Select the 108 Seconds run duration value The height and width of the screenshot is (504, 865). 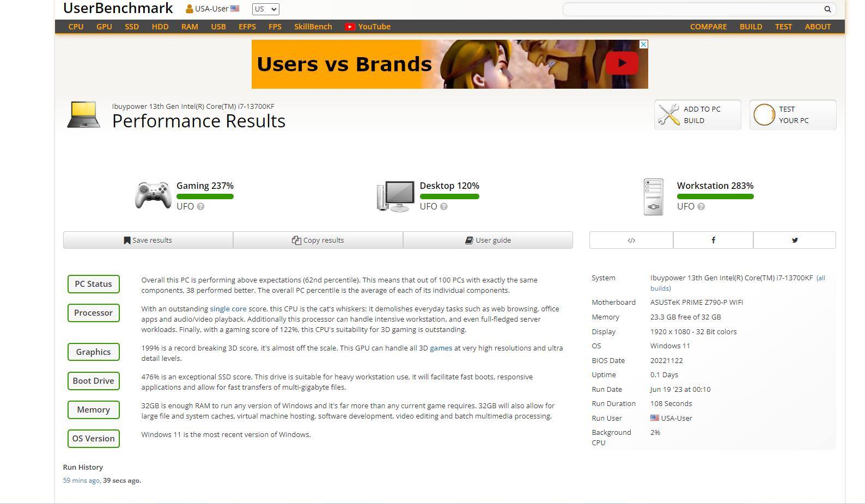pos(671,403)
